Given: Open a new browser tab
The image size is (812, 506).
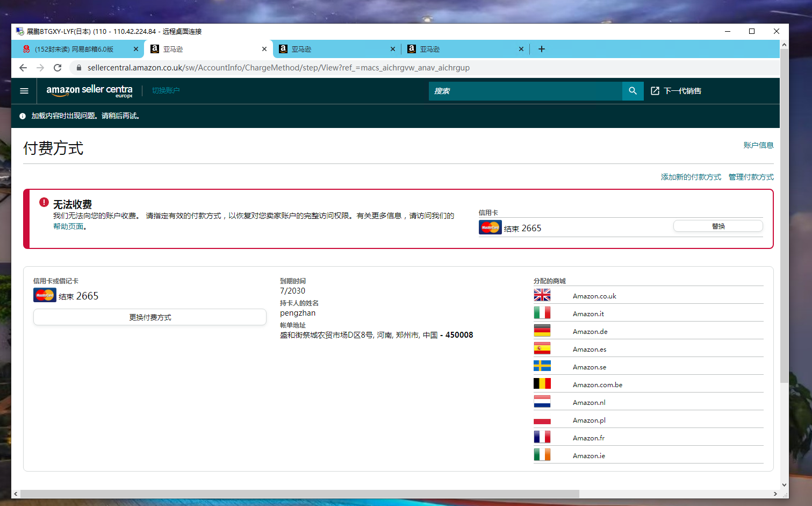Looking at the screenshot, I should tap(542, 49).
